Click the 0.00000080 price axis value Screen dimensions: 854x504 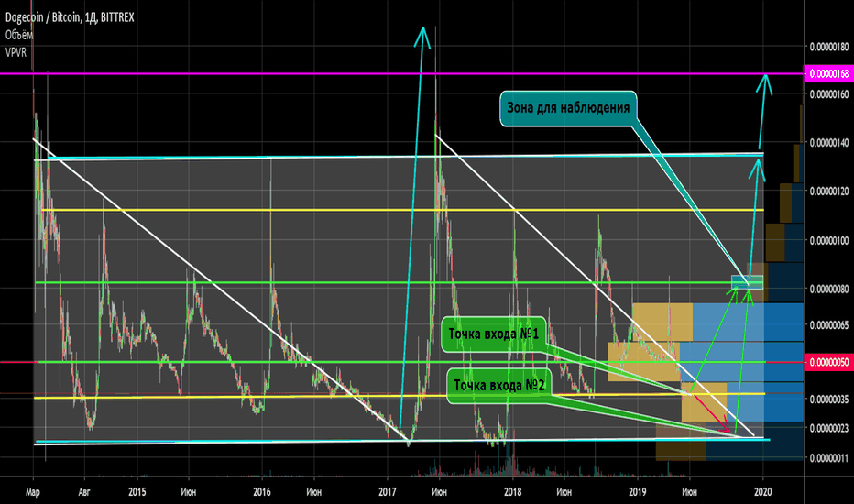[x=829, y=289]
